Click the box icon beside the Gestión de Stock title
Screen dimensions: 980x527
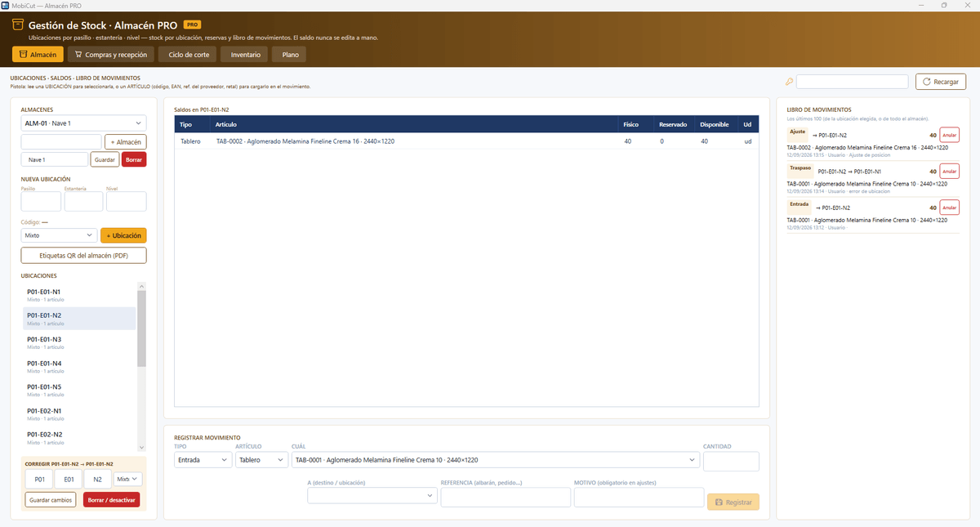pyautogui.click(x=19, y=25)
